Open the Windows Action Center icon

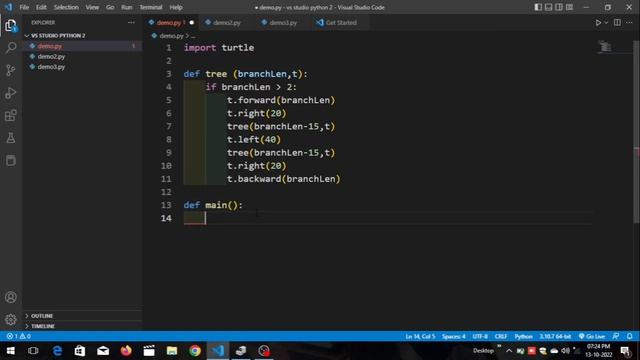(625, 351)
